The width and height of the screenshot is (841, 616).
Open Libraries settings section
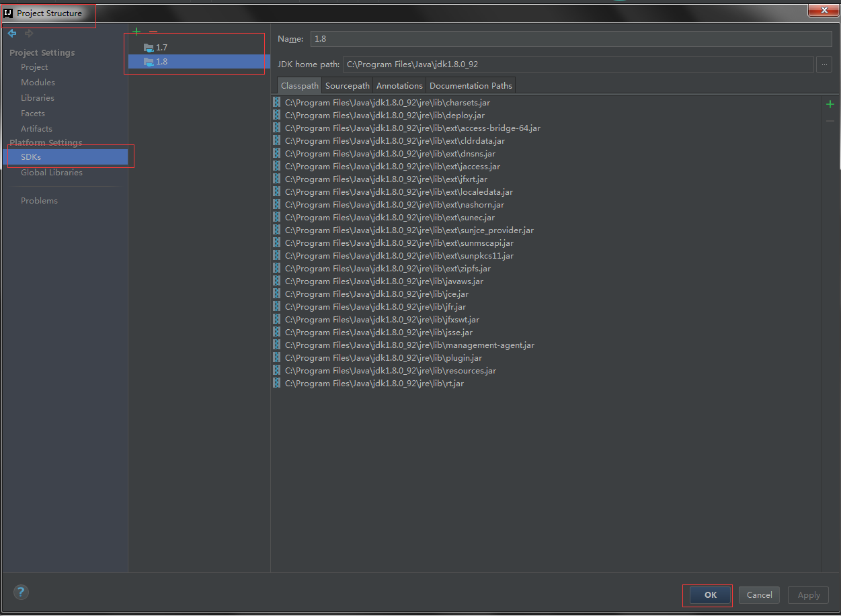tap(38, 98)
